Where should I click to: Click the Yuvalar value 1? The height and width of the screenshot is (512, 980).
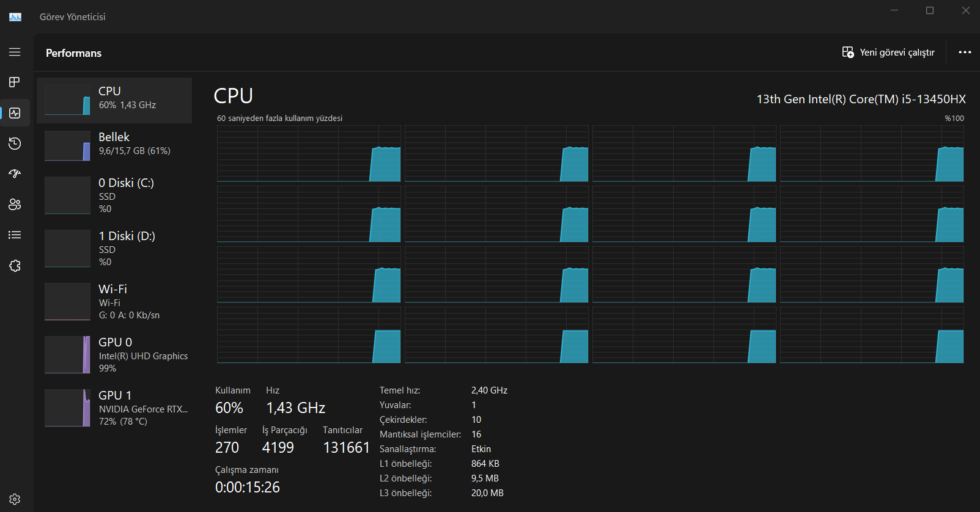click(473, 405)
